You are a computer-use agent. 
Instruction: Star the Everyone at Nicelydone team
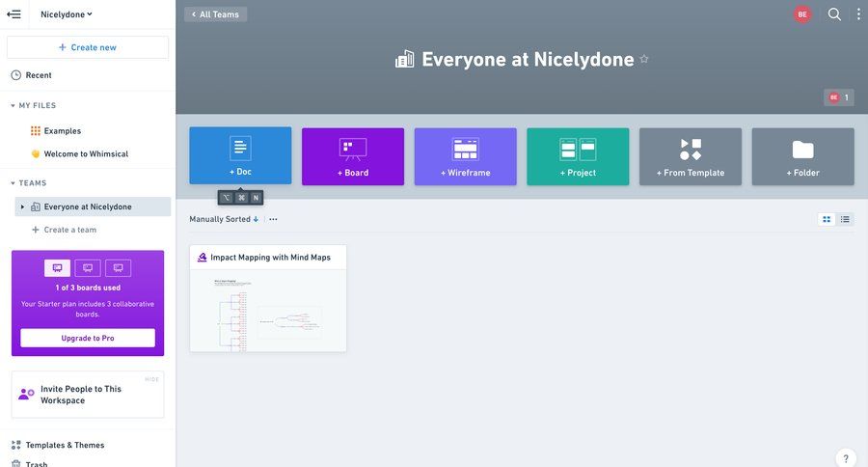[644, 59]
